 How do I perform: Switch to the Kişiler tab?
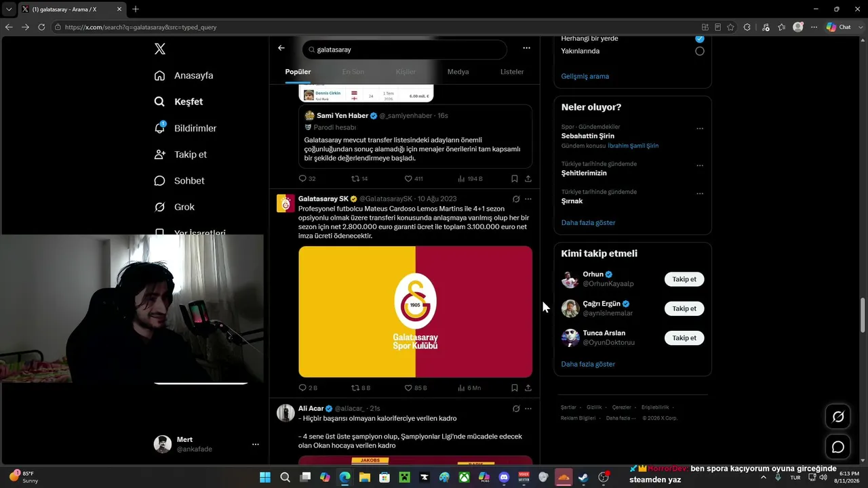point(406,72)
